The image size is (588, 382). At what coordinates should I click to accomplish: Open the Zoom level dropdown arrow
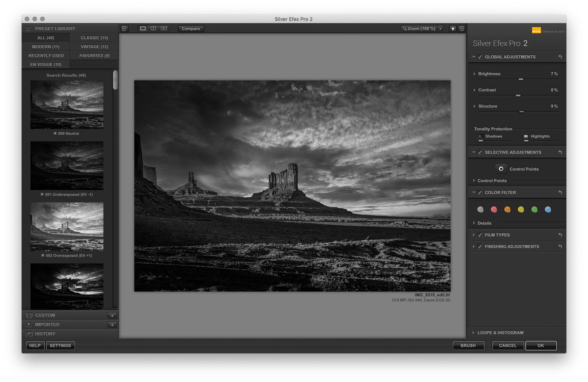(441, 29)
